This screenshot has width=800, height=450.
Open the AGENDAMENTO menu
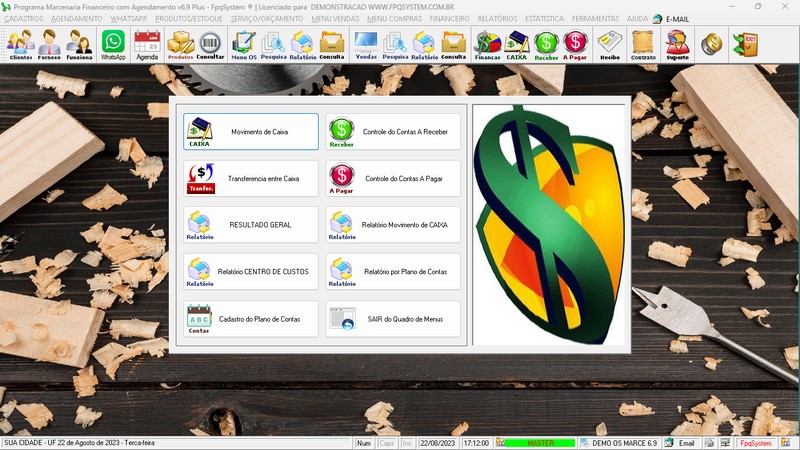pyautogui.click(x=77, y=19)
